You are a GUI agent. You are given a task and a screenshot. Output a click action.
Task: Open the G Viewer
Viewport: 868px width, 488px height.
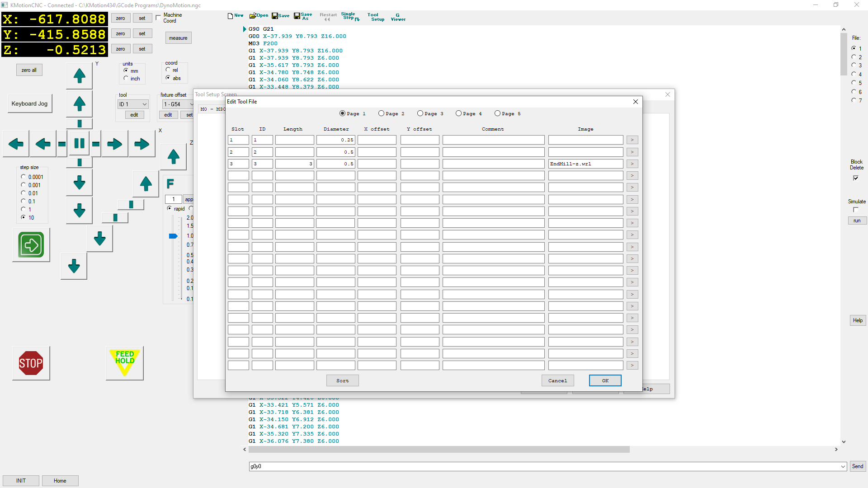[398, 17]
